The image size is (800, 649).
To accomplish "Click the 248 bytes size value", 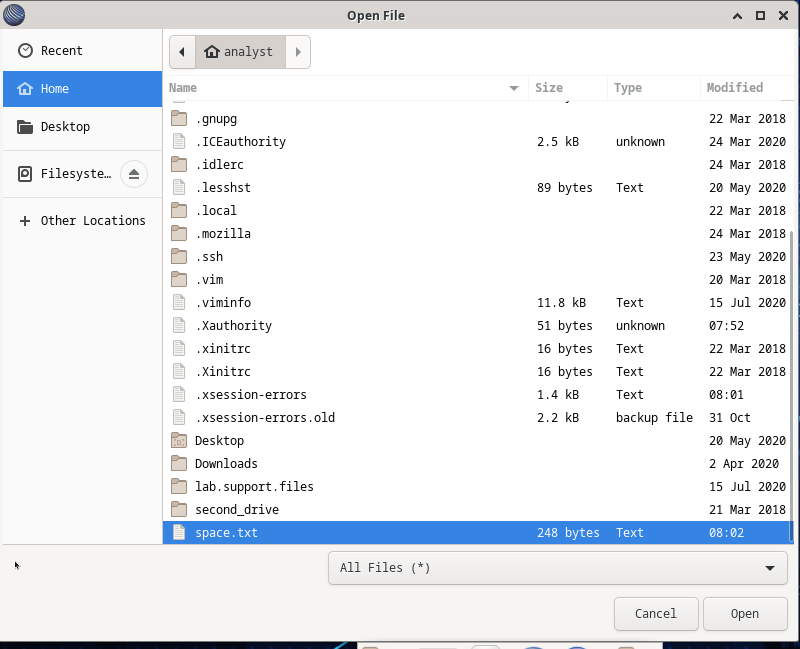I will click(x=568, y=532).
